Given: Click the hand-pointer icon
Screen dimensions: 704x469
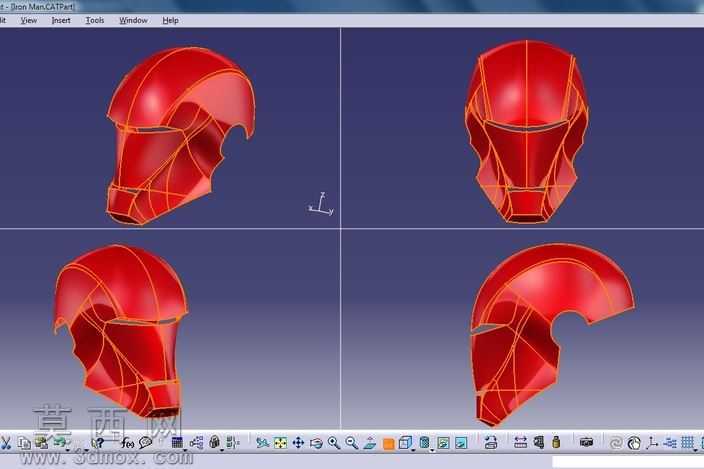Looking at the screenshot, I should coord(634,443).
